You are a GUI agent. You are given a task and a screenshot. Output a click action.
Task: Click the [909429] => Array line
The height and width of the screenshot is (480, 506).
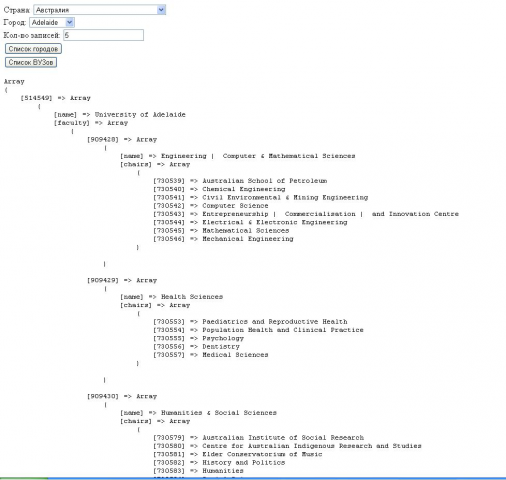[122, 280]
